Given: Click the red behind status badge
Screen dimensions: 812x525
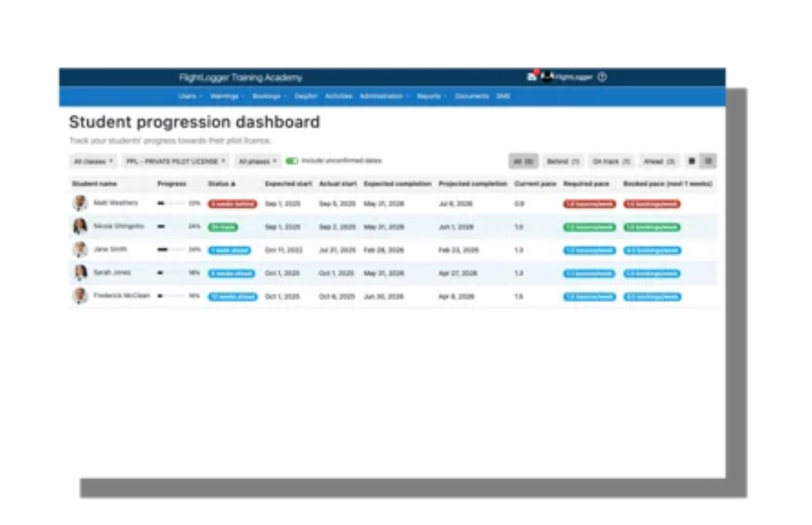Looking at the screenshot, I should pyautogui.click(x=232, y=204).
